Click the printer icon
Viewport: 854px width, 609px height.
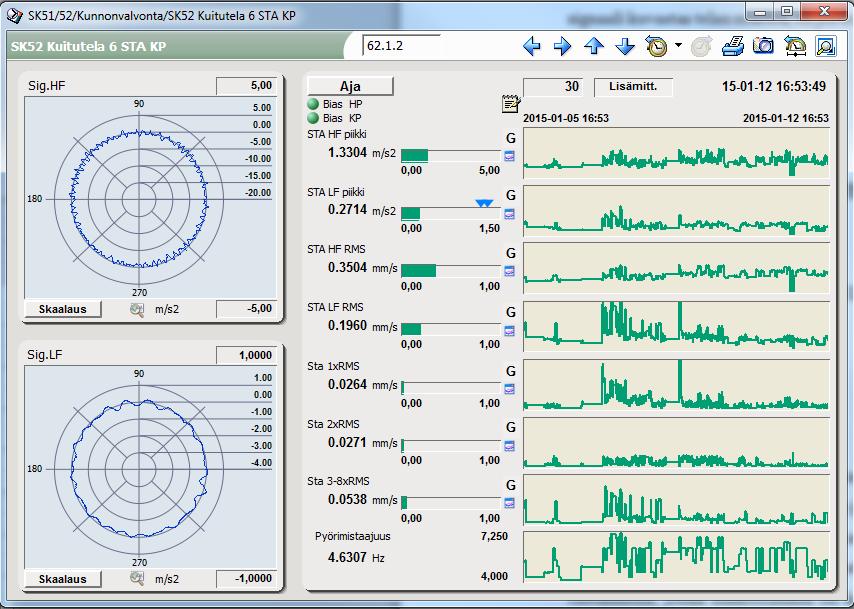pyautogui.click(x=733, y=46)
